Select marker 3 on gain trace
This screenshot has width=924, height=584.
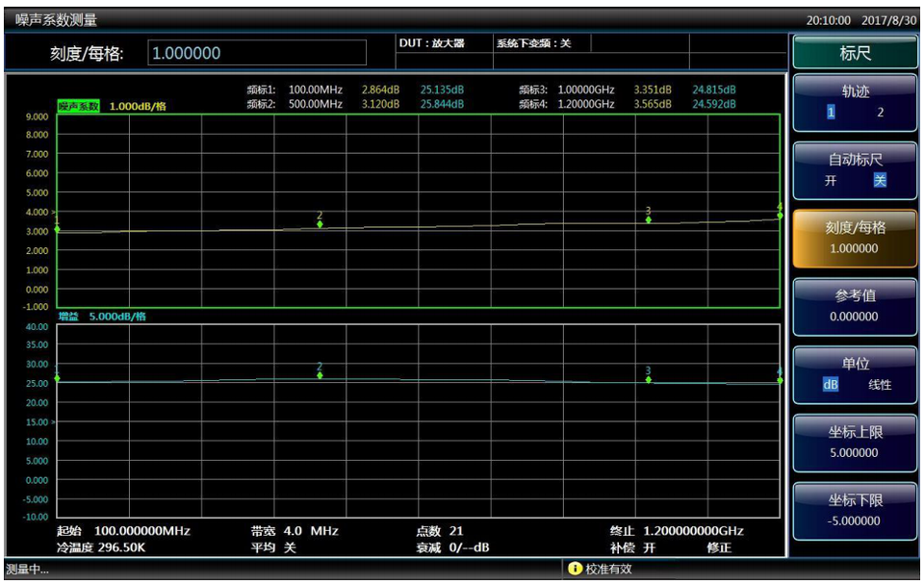(x=648, y=379)
